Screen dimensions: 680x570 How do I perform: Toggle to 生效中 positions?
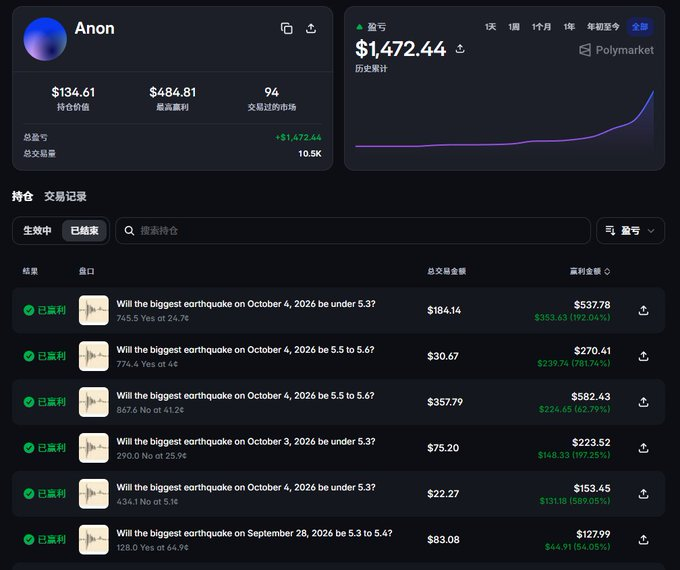click(37, 230)
